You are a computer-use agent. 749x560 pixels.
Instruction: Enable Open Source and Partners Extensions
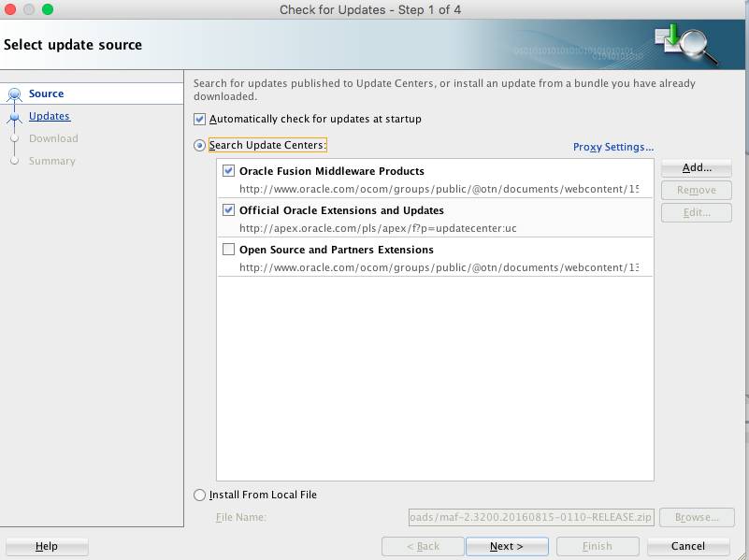[229, 250]
